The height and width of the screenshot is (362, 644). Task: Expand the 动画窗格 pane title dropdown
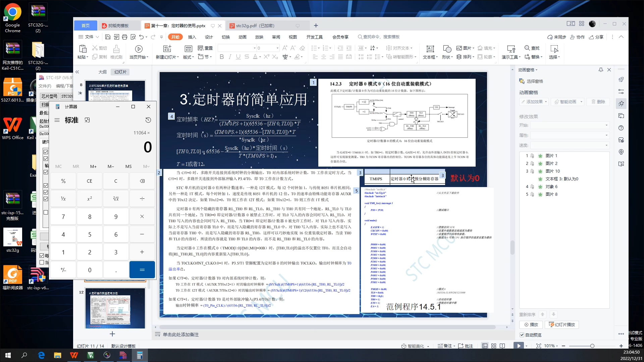coord(536,70)
